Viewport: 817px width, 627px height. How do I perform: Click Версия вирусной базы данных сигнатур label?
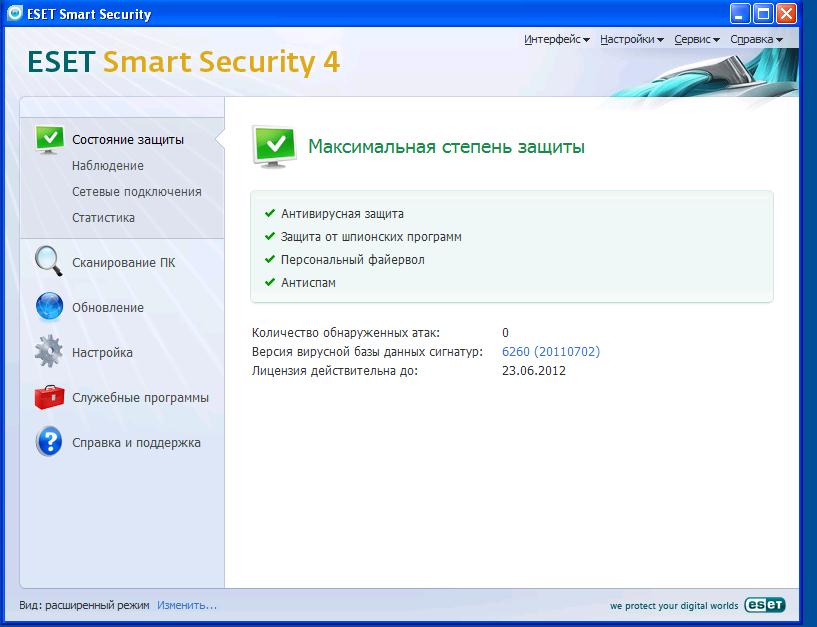[367, 352]
